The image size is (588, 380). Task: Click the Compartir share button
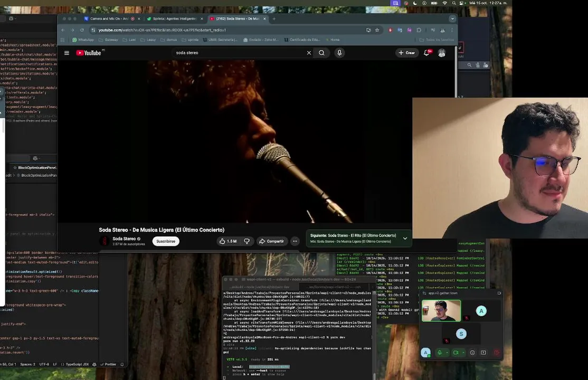pos(271,241)
